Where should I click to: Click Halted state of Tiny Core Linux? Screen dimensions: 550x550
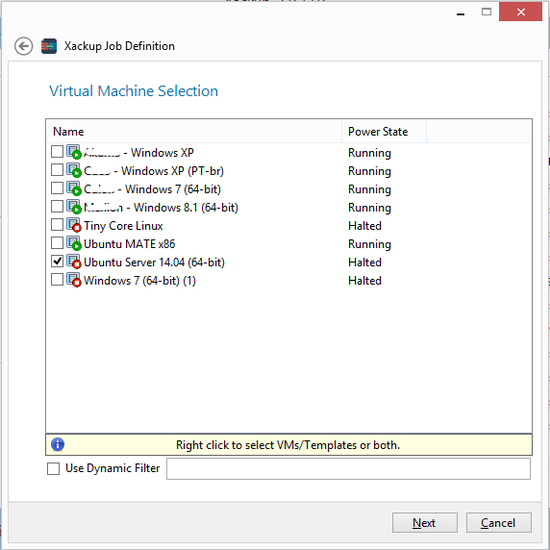[x=364, y=226]
